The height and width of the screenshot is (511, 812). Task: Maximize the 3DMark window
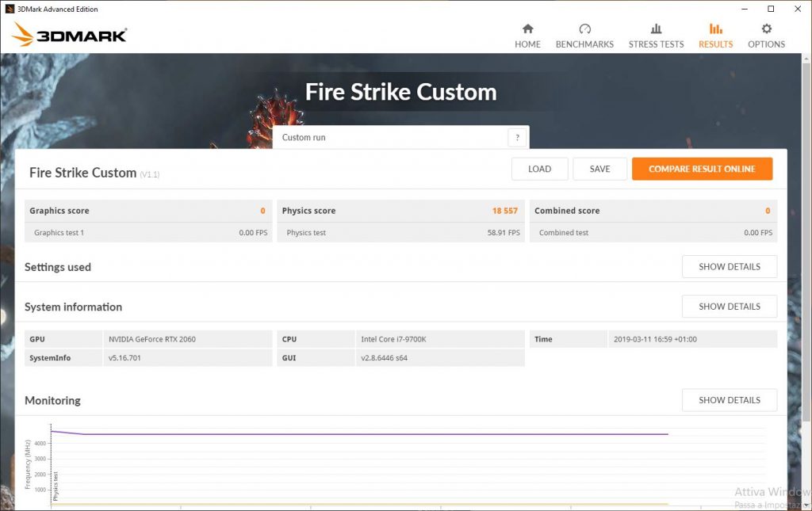tap(771, 9)
